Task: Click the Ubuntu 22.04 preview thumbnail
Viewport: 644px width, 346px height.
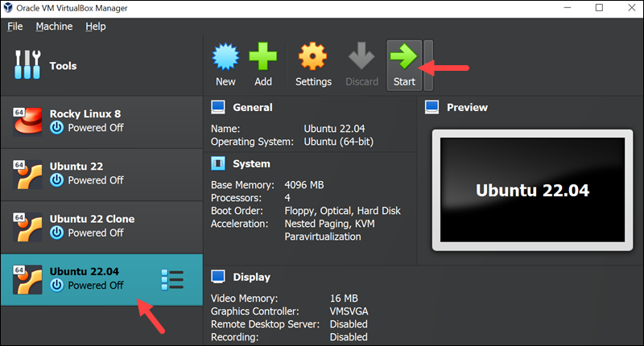Action: click(532, 190)
